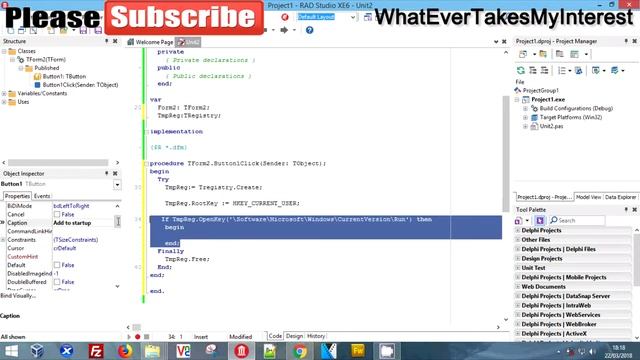Click the expand all icon in Project Manager

(x=533, y=71)
